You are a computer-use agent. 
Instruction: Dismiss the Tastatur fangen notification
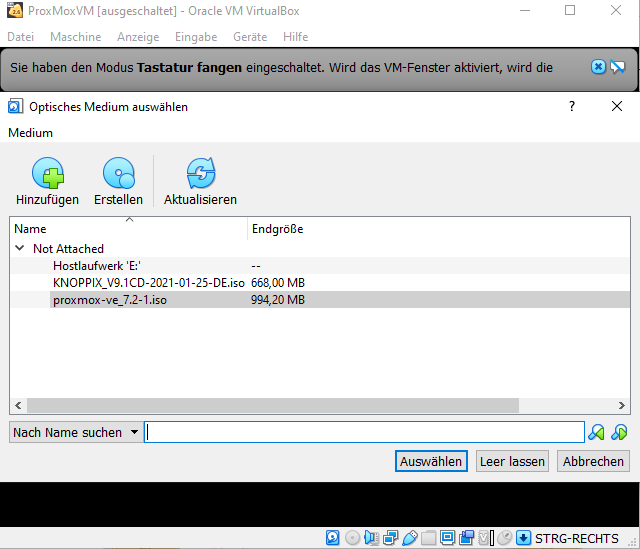tap(598, 67)
